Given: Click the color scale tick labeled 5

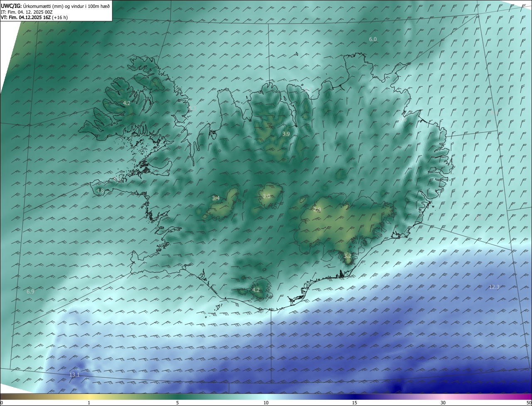Looking at the screenshot, I should pos(177,403).
